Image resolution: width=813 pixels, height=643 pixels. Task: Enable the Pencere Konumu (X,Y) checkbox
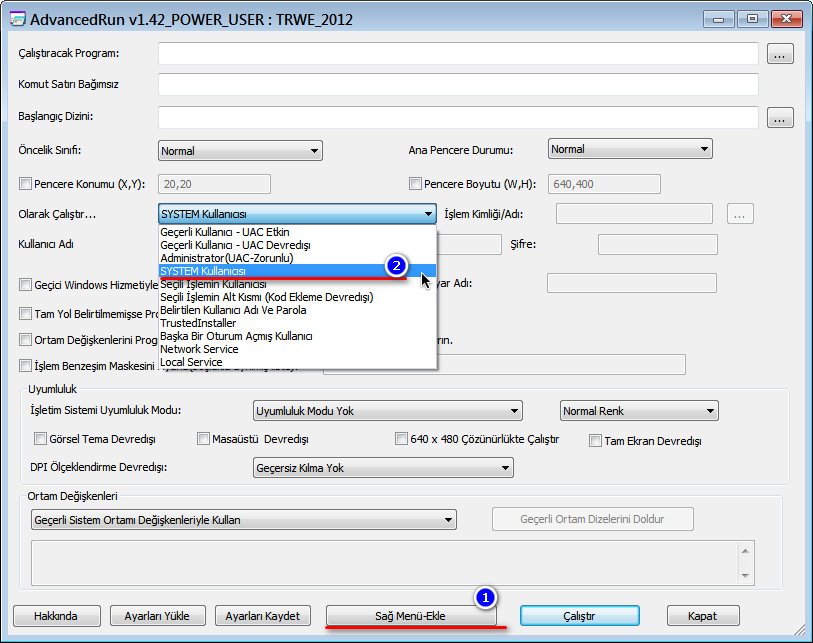pyautogui.click(x=25, y=184)
